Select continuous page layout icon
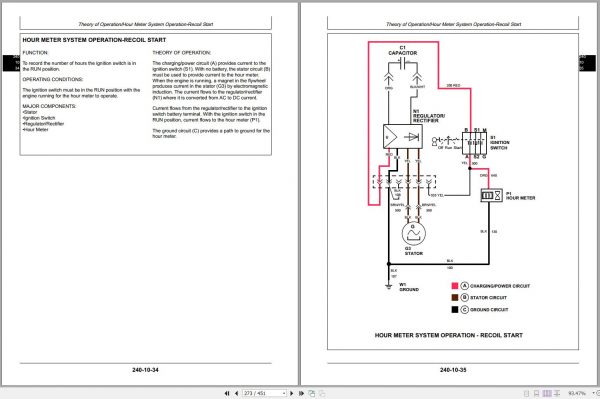This screenshot has height=399, width=600. [536, 393]
